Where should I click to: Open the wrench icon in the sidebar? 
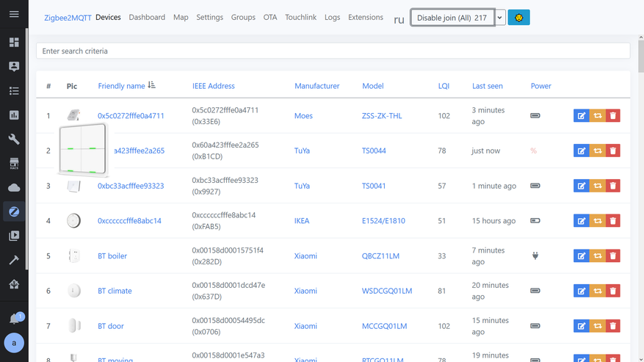13,140
